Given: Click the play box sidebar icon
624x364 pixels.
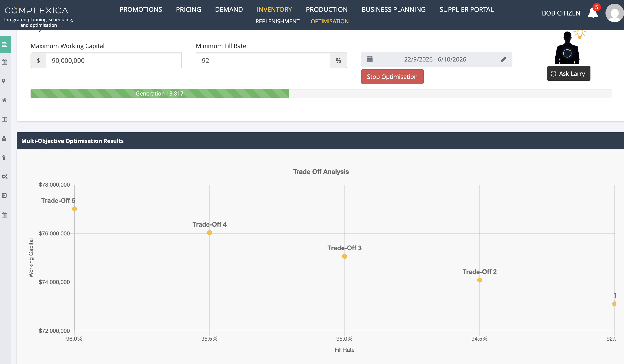Looking at the screenshot, I should tap(4, 195).
